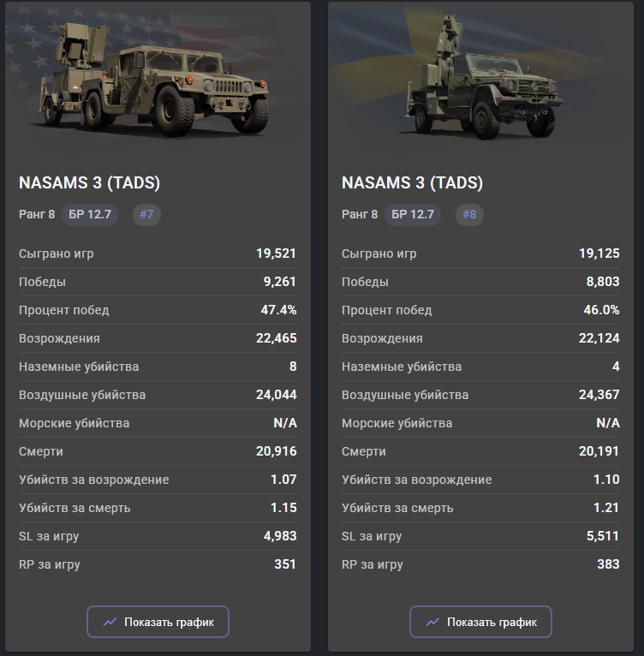Click the 24,044 air kills value
The width and height of the screenshot is (644, 656).
point(276,395)
